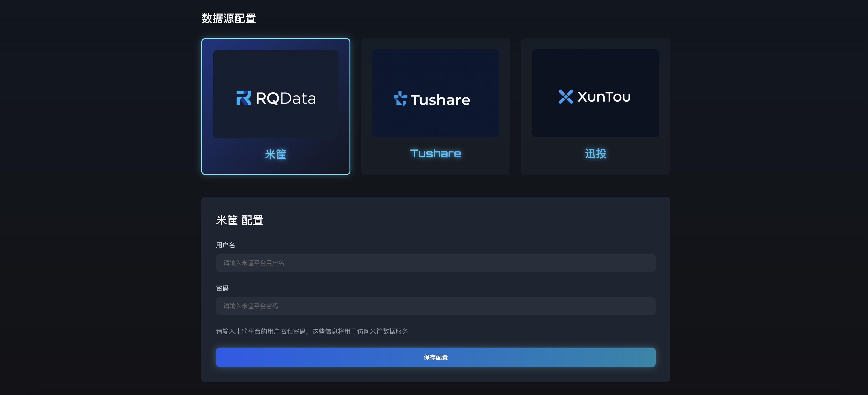
Task: Click the 米筐 配置 section heading
Action: coord(240,220)
